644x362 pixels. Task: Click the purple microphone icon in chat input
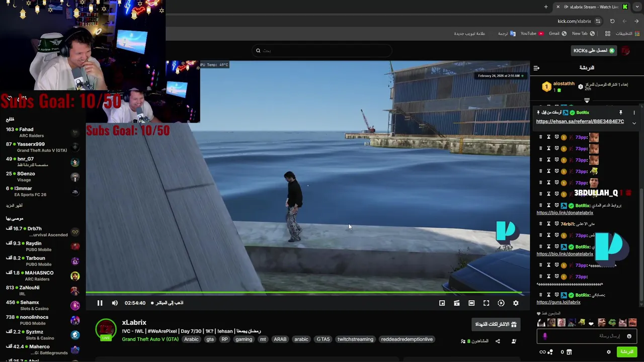pos(545,336)
